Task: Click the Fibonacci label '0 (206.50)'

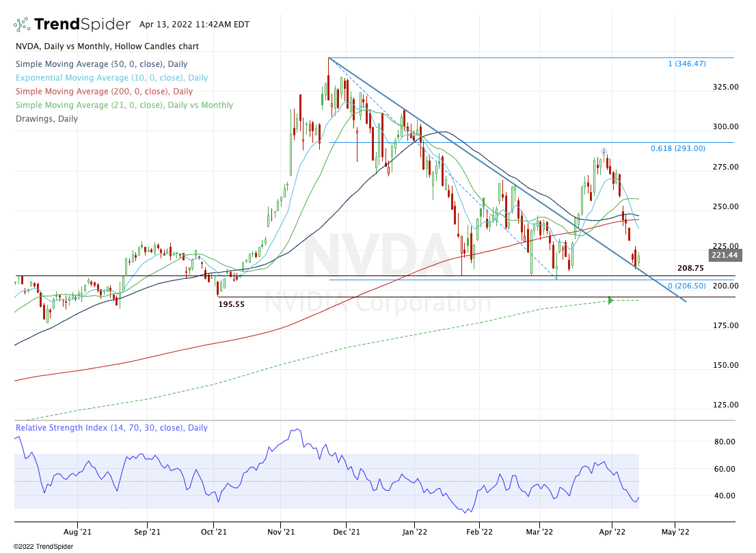Action: (686, 286)
